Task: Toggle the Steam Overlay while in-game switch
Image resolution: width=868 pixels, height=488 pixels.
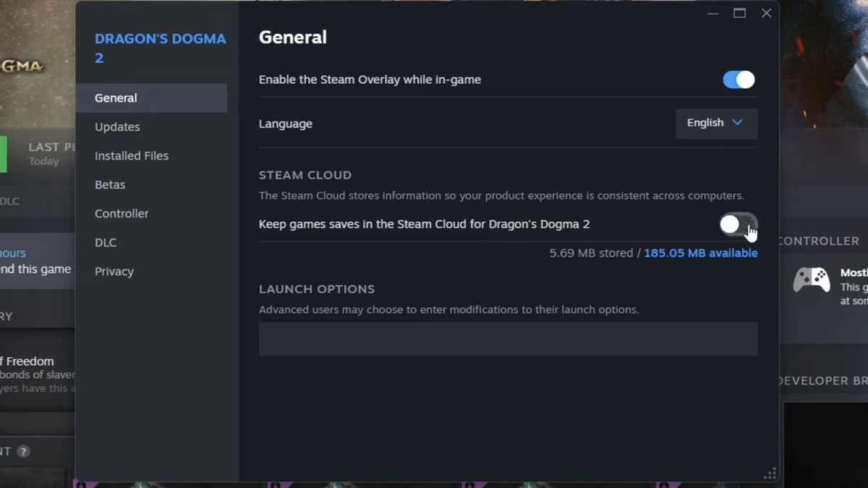Action: point(739,80)
